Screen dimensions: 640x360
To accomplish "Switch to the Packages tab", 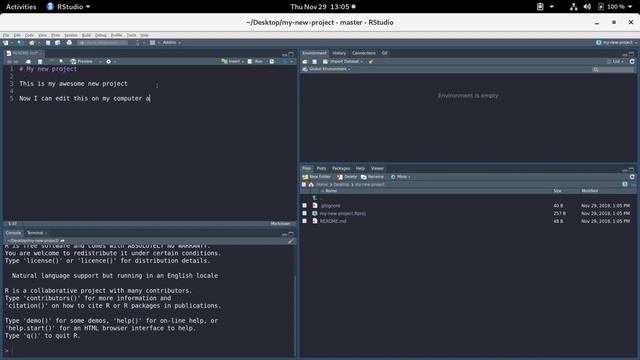I will (341, 168).
